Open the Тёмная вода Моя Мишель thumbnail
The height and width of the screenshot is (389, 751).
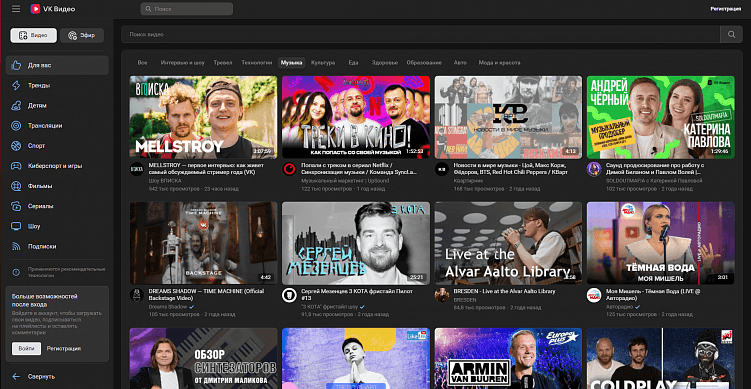coord(660,243)
